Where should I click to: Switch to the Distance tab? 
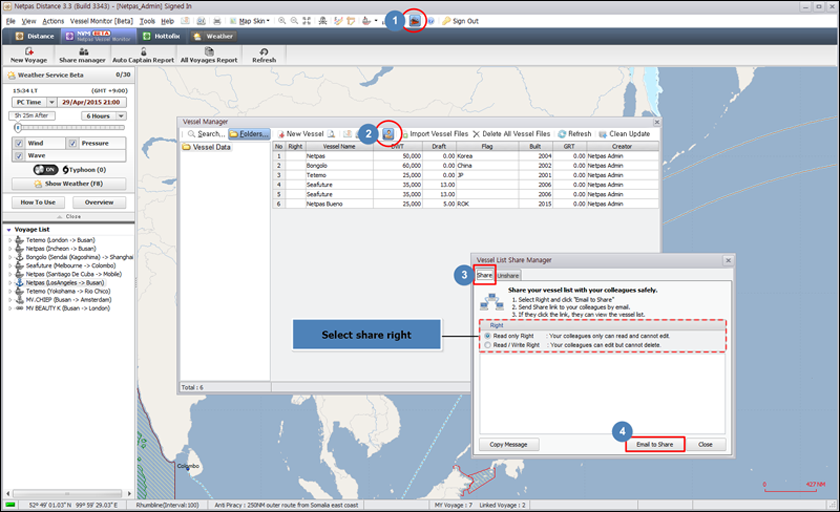tap(35, 36)
